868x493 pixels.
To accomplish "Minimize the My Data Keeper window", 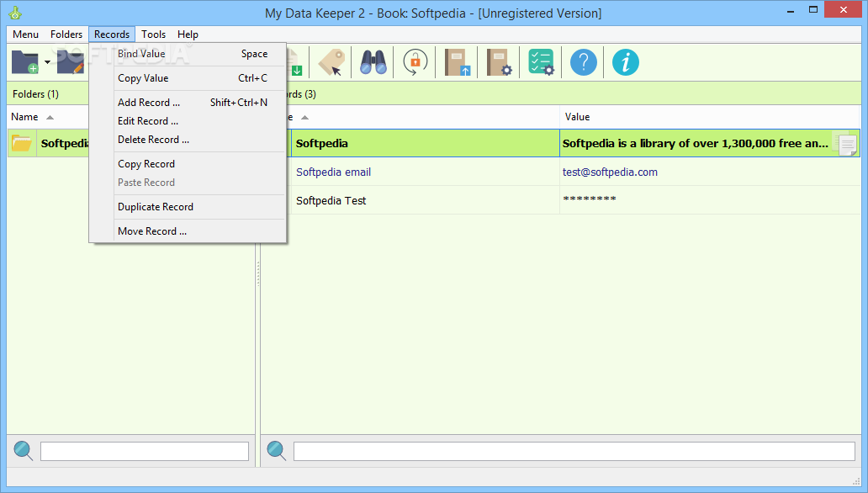I will click(x=791, y=10).
